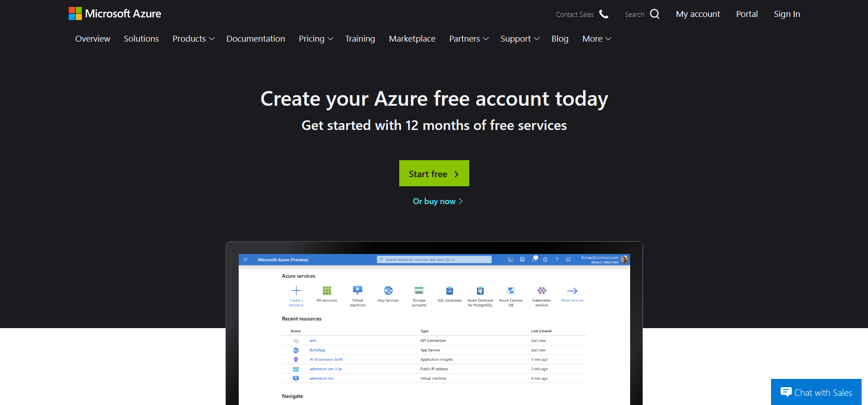Click the Cloud Shell icon in portal header
Screen dimensions: 868x405
pyautogui.click(x=511, y=259)
